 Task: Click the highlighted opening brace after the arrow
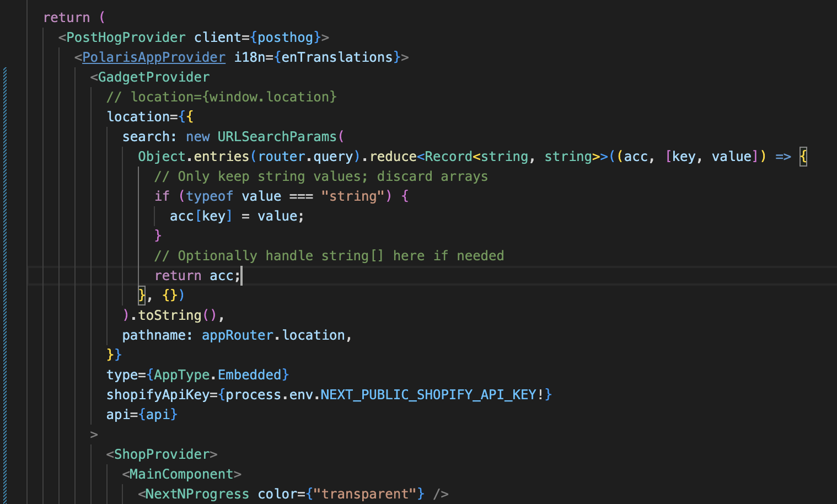(803, 157)
